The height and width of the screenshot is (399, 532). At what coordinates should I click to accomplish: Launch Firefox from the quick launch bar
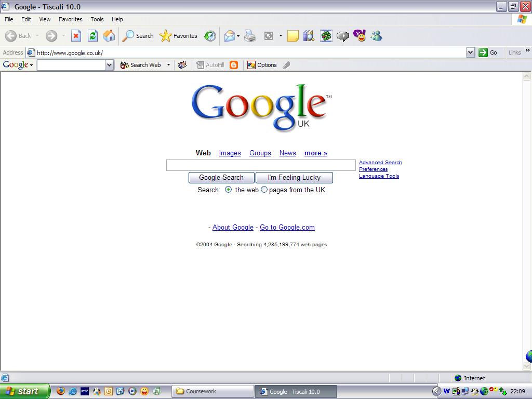coord(61,391)
